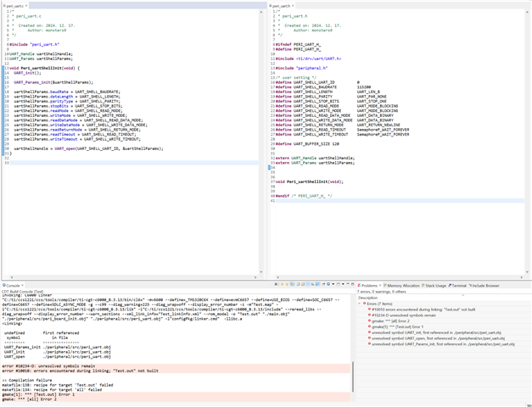Close the Problems view tab

380,286
